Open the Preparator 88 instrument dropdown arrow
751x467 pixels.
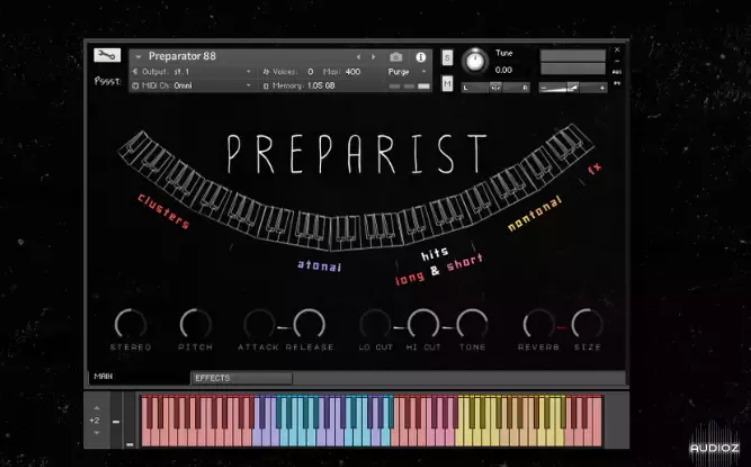[x=138, y=57]
